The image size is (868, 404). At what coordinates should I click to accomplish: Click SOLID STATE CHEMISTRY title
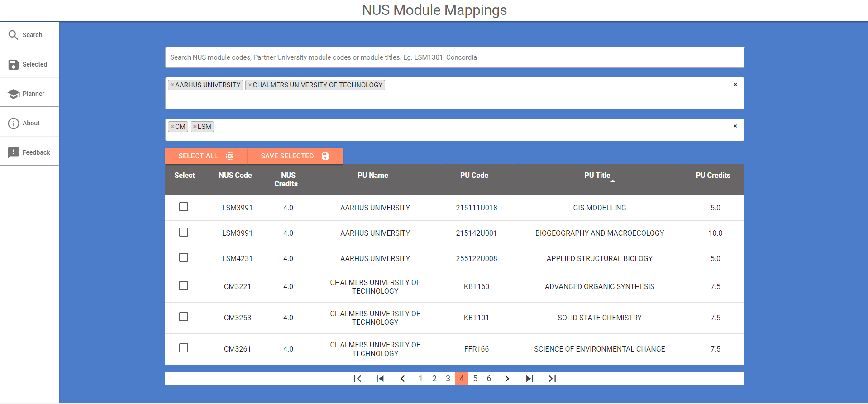[600, 318]
